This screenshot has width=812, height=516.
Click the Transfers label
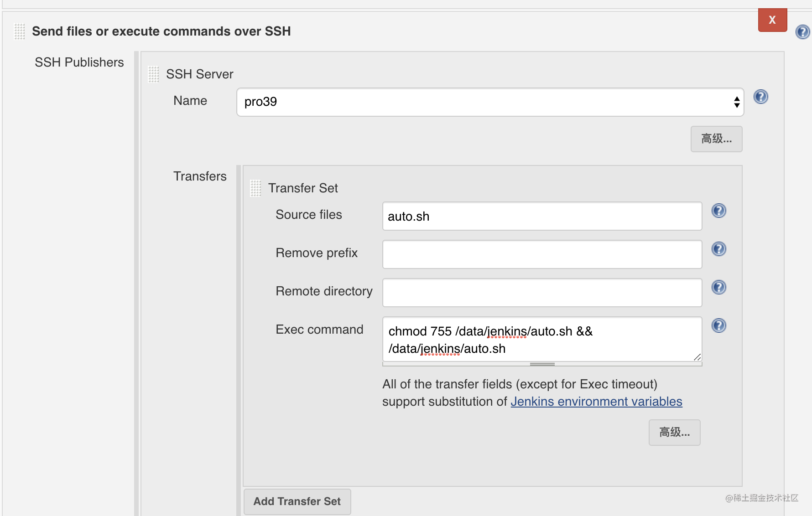pyautogui.click(x=200, y=176)
